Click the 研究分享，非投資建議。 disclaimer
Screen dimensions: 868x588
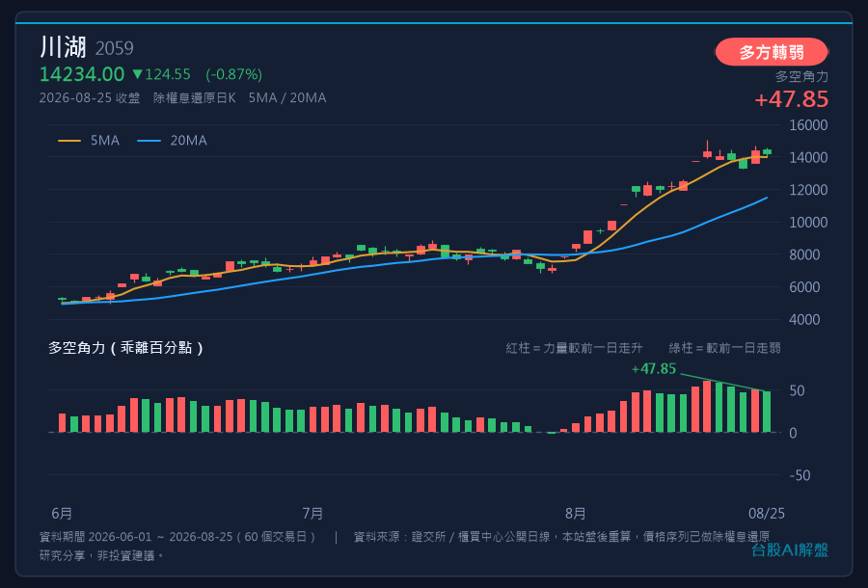(x=102, y=555)
